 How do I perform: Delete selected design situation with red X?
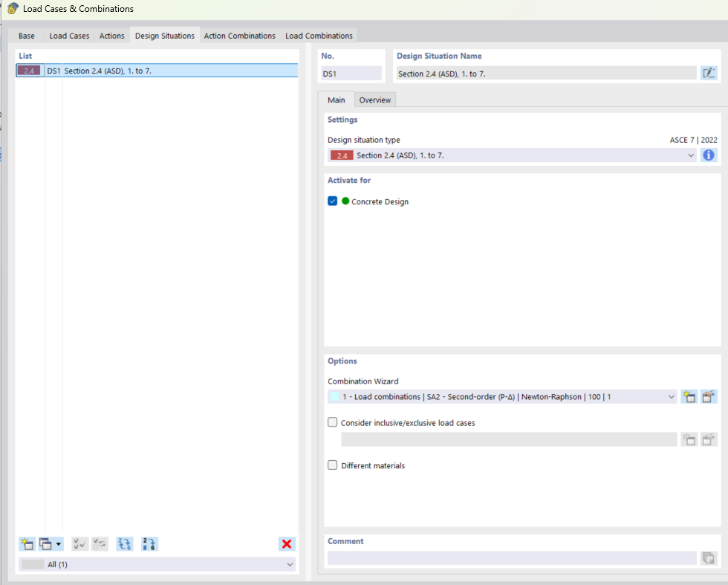click(287, 543)
